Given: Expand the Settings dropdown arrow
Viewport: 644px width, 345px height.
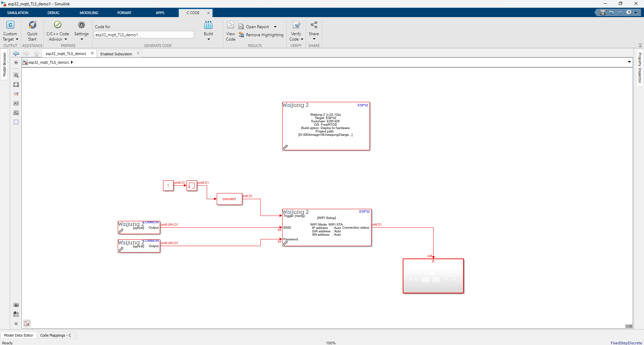Looking at the screenshot, I should tap(82, 40).
